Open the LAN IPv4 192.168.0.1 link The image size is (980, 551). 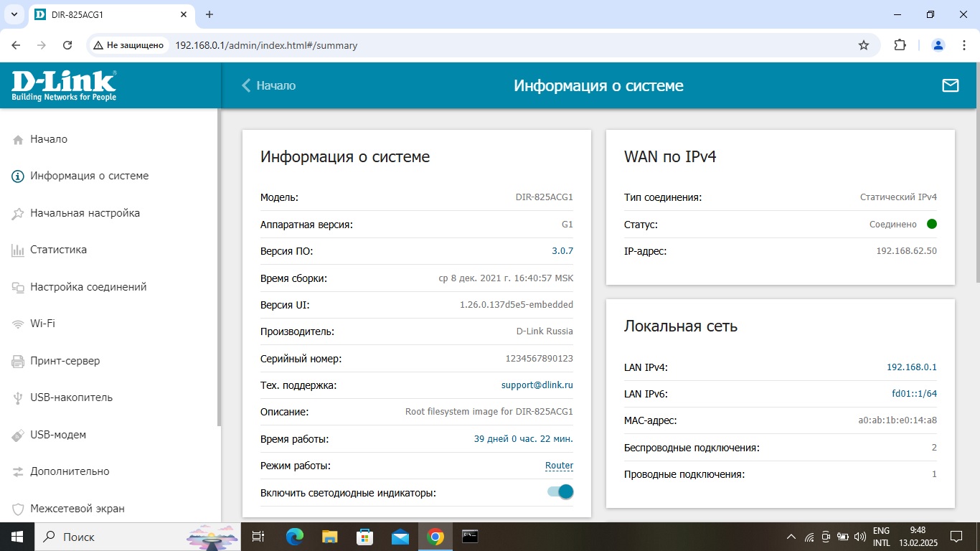tap(912, 367)
